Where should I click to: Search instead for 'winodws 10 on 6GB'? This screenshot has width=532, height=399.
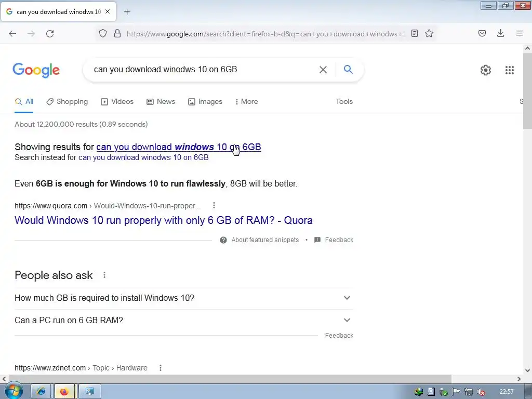[x=143, y=157]
